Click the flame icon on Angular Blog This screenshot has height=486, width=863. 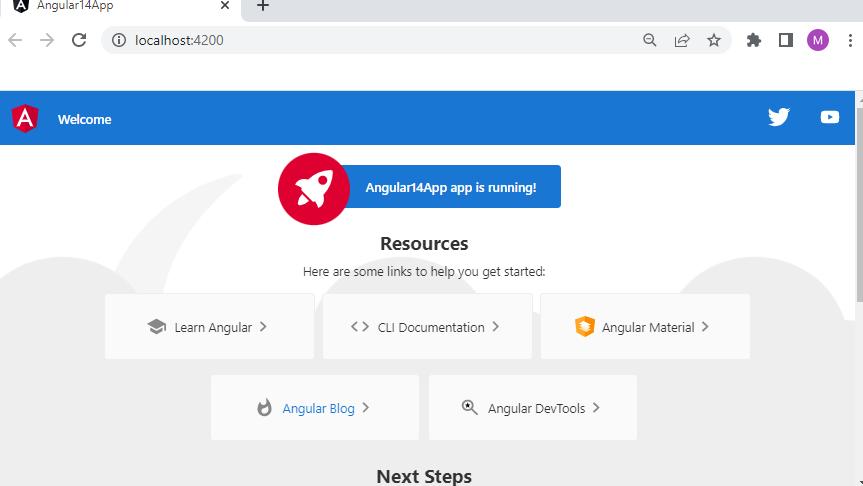click(265, 408)
